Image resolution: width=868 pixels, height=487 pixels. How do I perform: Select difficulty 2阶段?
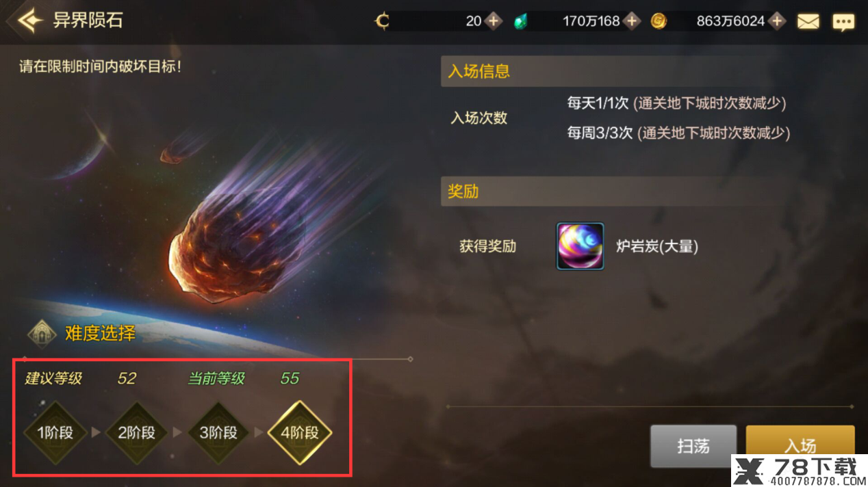point(137,433)
